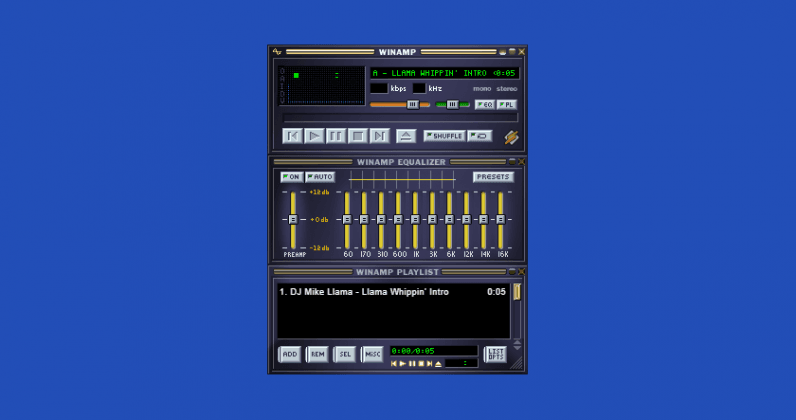This screenshot has height=420, width=796.
Task: Click the V visualization letter in clutter bar
Action: point(282,101)
